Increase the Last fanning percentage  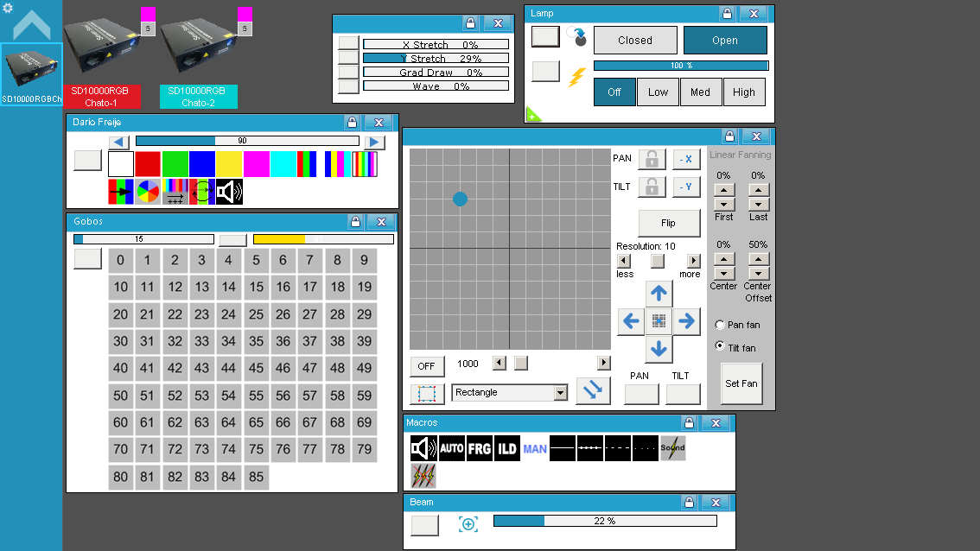point(758,190)
